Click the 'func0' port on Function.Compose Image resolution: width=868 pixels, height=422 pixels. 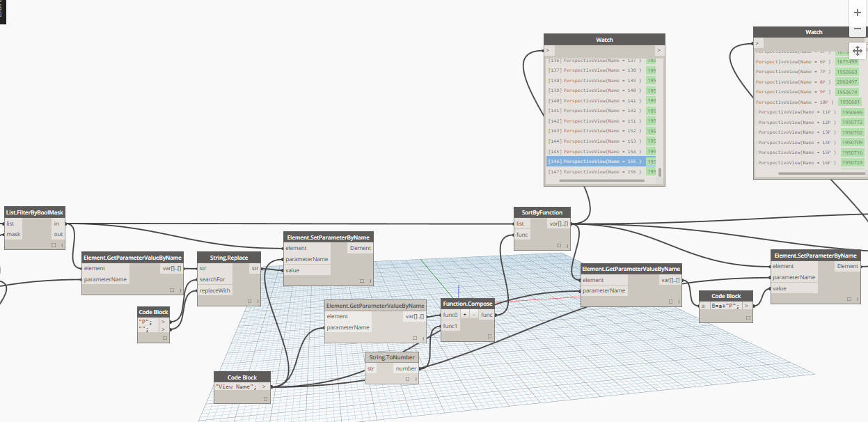click(450, 315)
